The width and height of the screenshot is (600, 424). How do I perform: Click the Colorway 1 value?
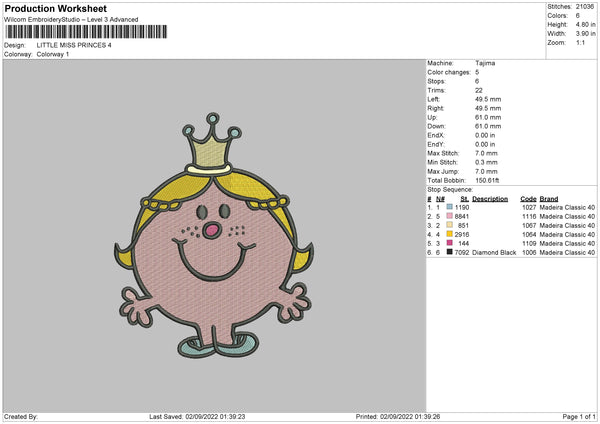(x=55, y=54)
